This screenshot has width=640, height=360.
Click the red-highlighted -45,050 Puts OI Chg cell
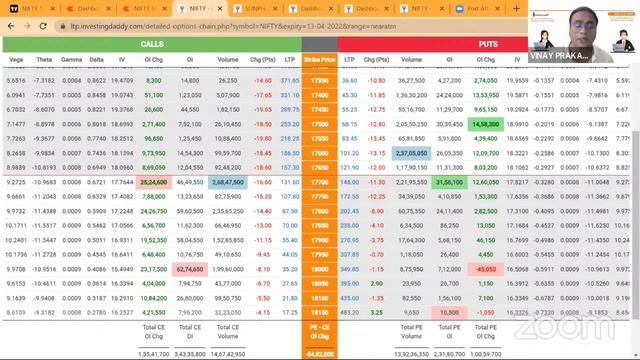point(486,269)
